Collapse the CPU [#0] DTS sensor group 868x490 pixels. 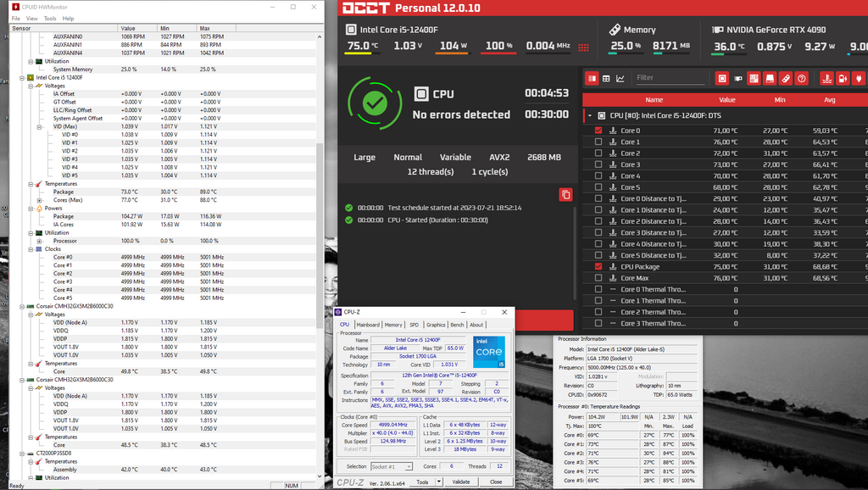point(590,115)
